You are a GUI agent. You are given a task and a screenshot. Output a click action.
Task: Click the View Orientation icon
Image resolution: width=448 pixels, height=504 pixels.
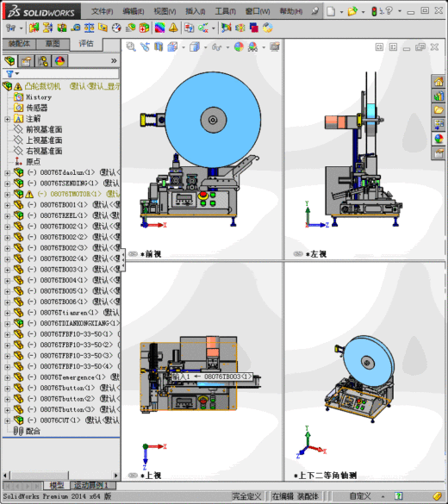pos(172,47)
